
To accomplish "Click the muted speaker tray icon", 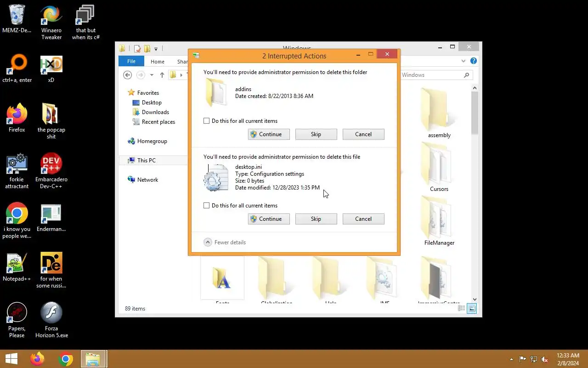I will click(x=545, y=359).
